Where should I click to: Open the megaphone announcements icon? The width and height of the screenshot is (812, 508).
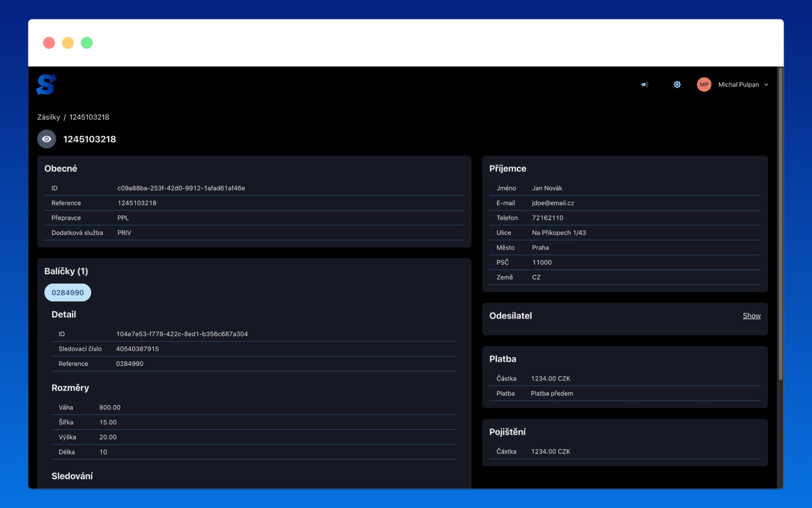(x=644, y=85)
